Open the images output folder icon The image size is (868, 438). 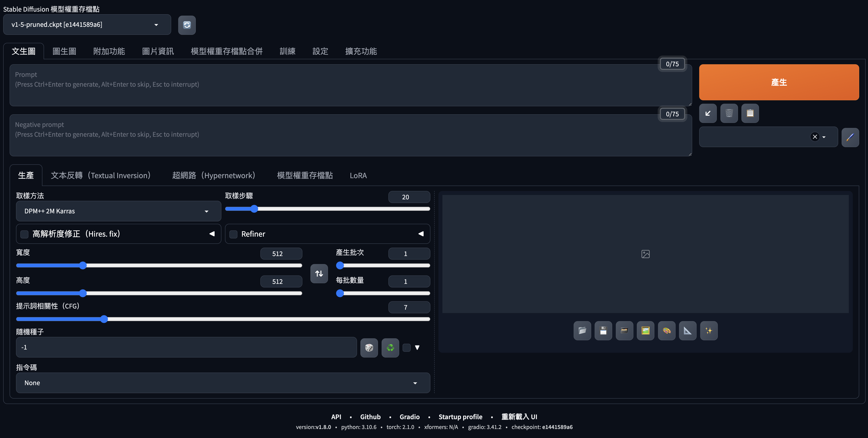582,331
